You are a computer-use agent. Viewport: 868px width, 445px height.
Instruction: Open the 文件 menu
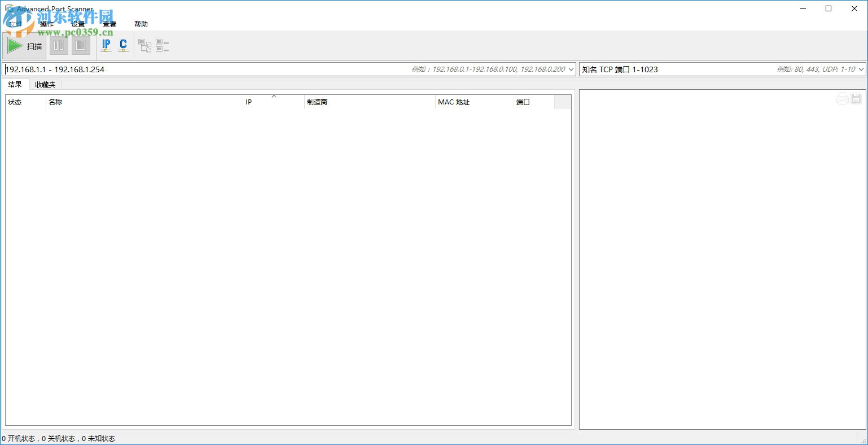pyautogui.click(x=16, y=24)
